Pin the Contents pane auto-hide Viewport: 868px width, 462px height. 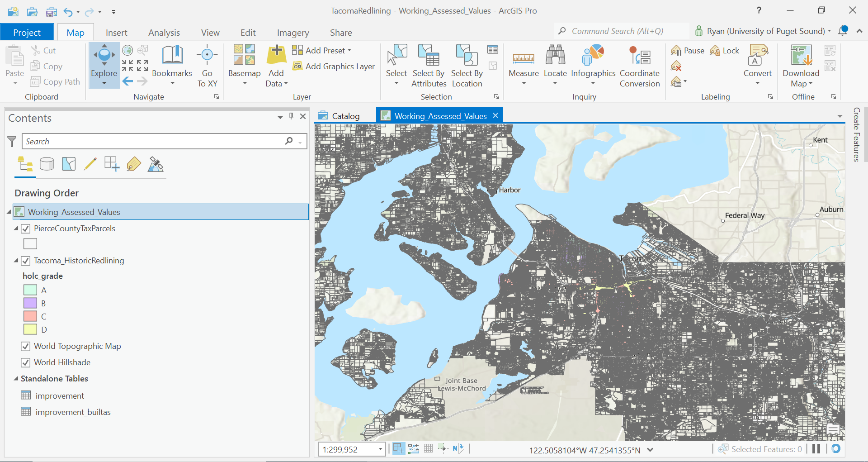(x=291, y=116)
